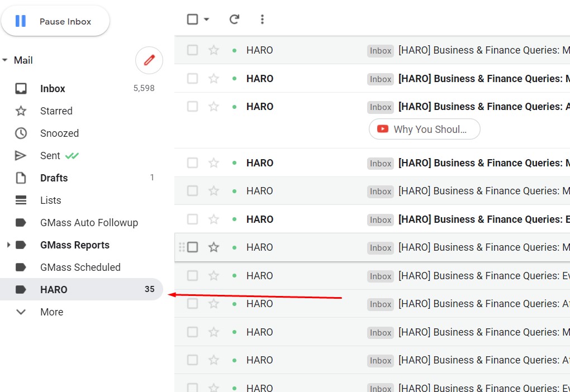Screen dimensions: 570x392
Task: Star the bold email ending 'Queries: E'
Action: pos(213,219)
